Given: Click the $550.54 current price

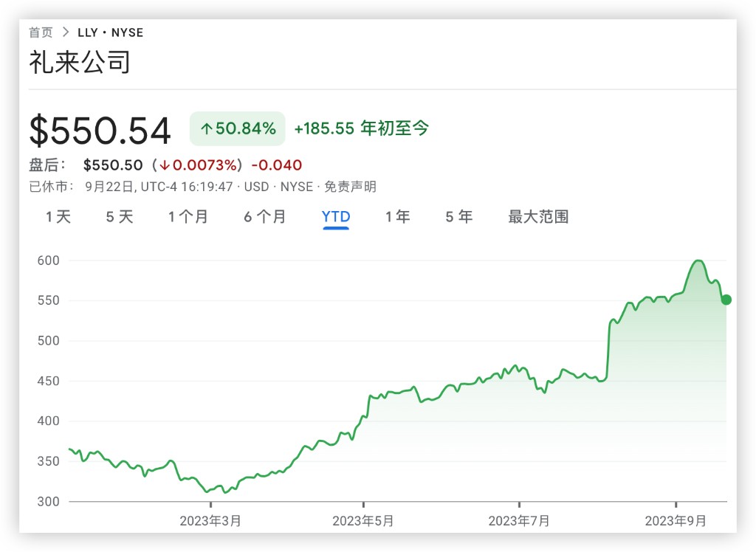Looking at the screenshot, I should (100, 130).
